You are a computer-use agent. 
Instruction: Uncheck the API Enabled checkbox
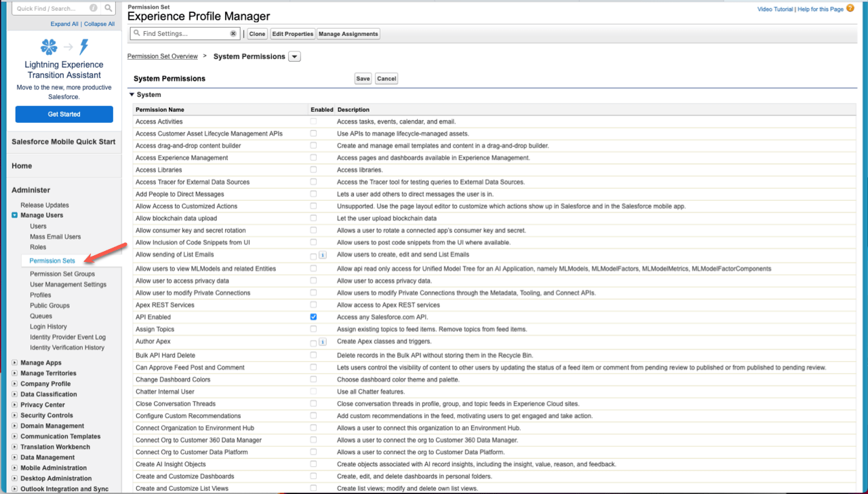(x=313, y=317)
